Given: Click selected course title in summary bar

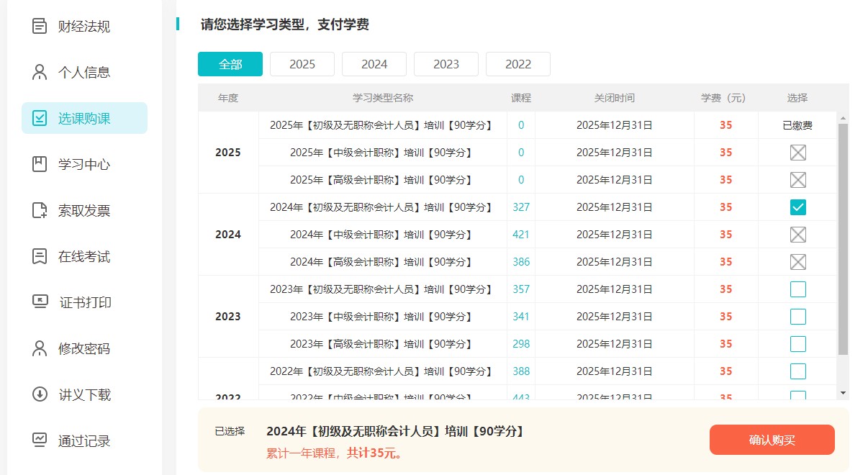Looking at the screenshot, I should (396, 431).
